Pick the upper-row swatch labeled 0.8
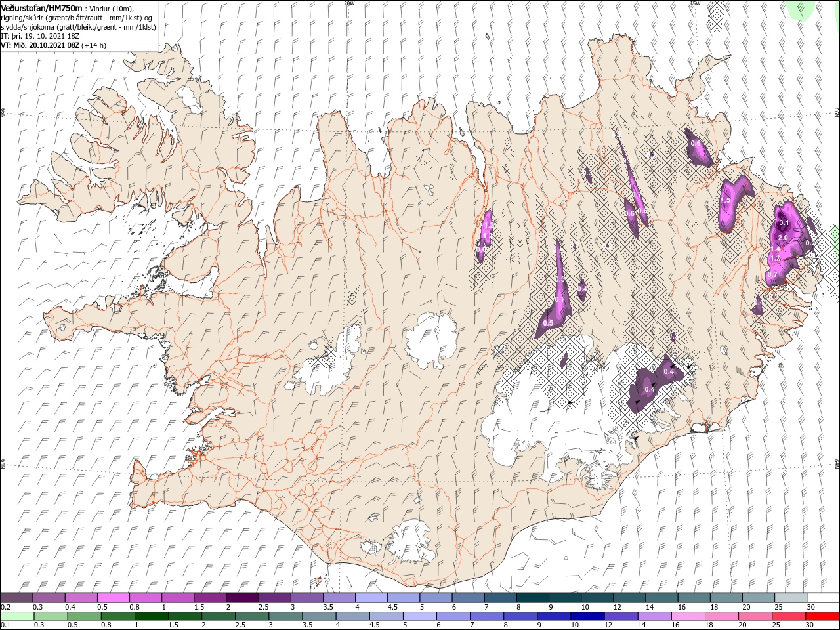The height and width of the screenshot is (630, 840). click(x=145, y=598)
